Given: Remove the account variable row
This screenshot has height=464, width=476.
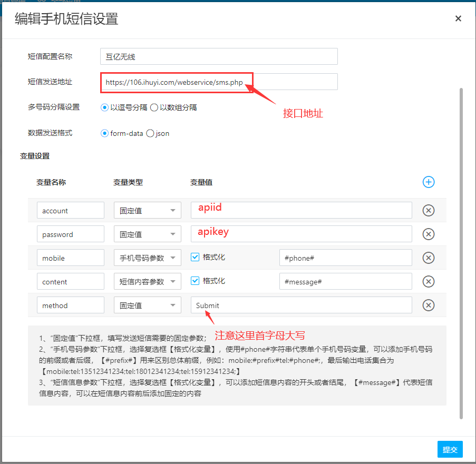Looking at the screenshot, I should tap(429, 210).
